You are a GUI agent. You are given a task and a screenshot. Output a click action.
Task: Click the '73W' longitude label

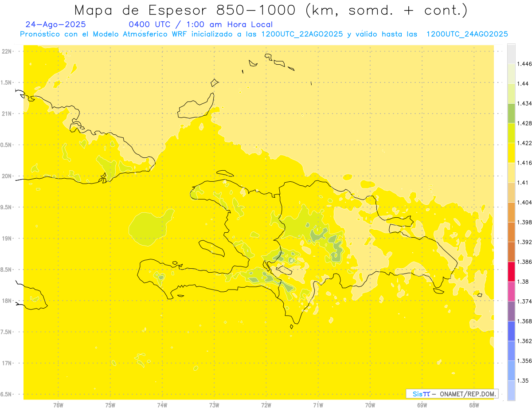[214, 405]
